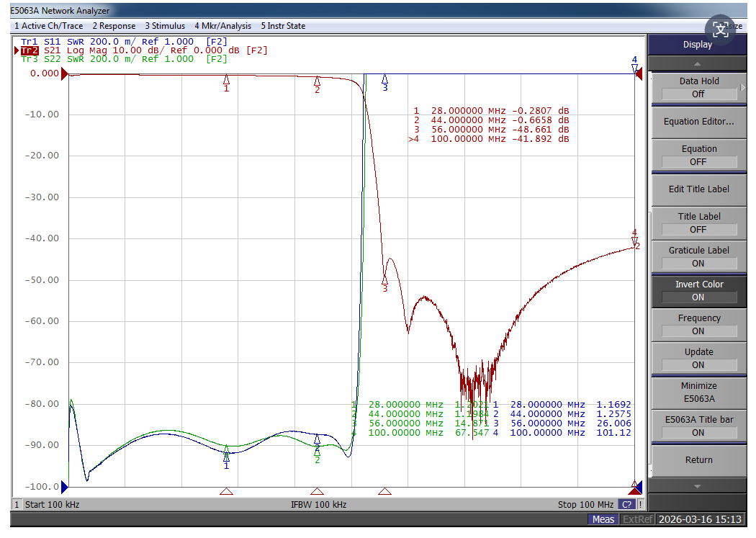Toggle Graticule Label on or off
The image size is (756, 538).
[x=698, y=256]
